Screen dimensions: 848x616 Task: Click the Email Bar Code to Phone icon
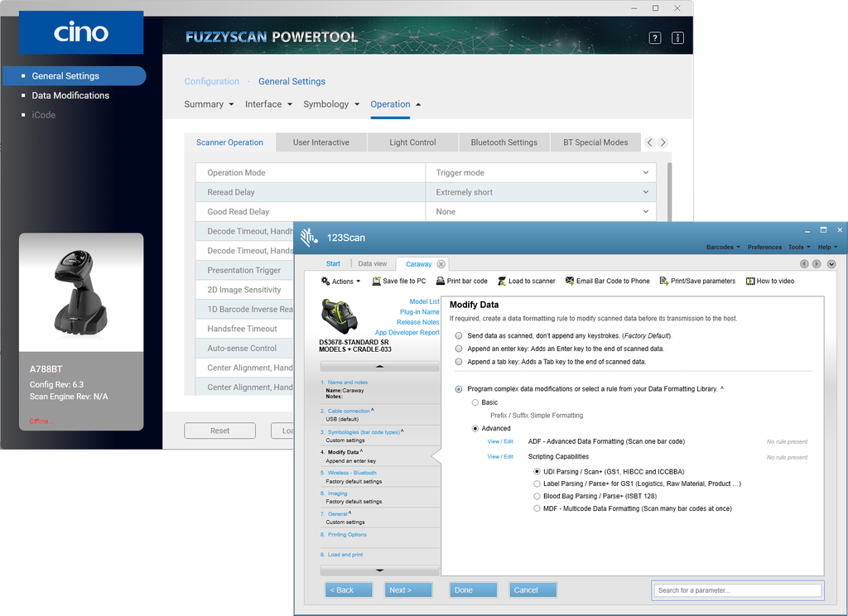pyautogui.click(x=570, y=282)
